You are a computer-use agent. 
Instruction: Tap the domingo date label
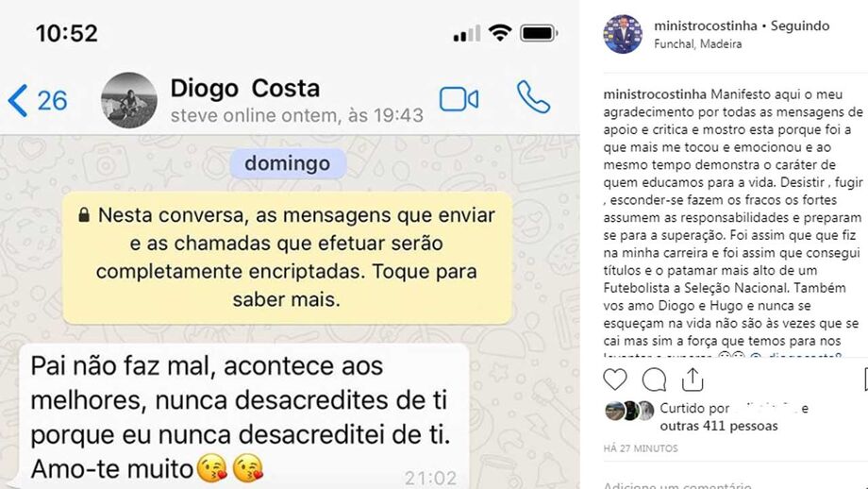[x=288, y=163]
